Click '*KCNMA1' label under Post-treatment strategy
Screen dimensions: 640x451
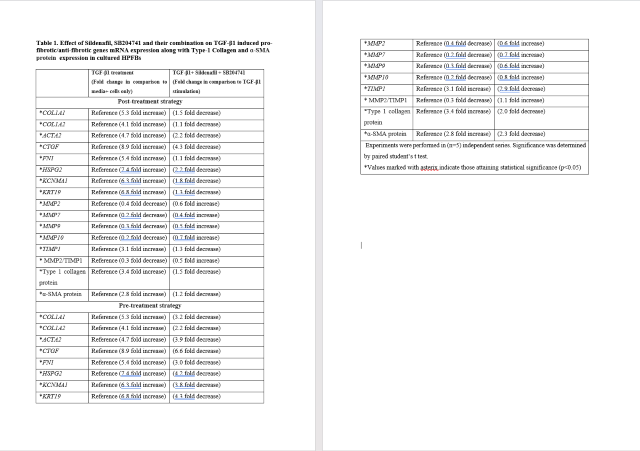coord(53,181)
